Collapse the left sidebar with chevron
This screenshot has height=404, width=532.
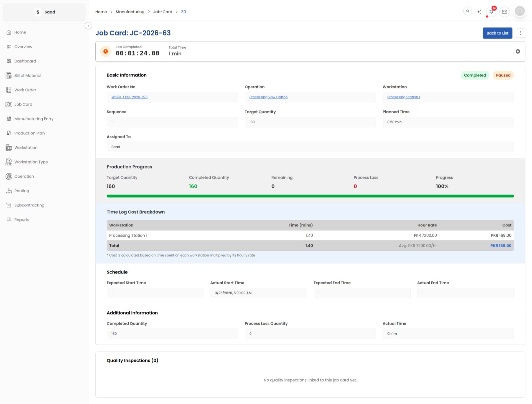tap(88, 26)
